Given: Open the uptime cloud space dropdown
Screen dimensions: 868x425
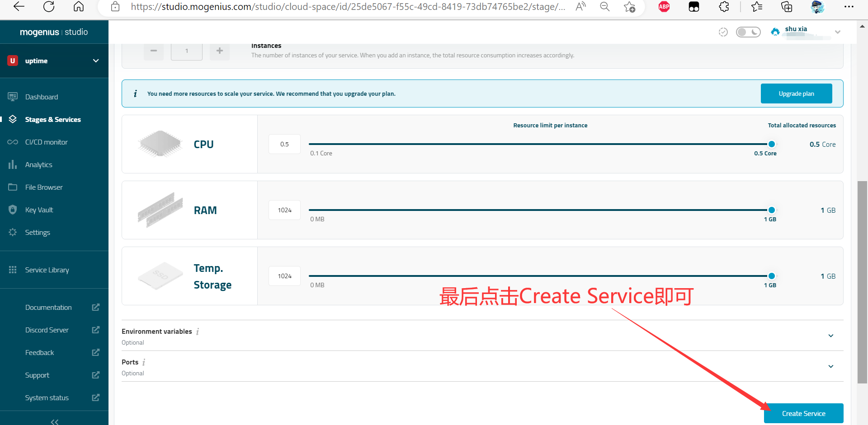Looking at the screenshot, I should click(x=95, y=61).
